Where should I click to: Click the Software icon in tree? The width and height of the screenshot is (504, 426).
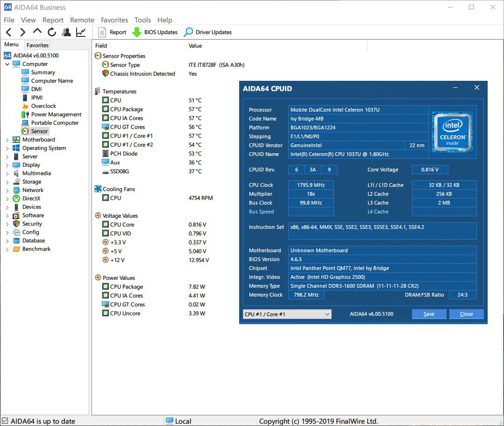coord(16,215)
